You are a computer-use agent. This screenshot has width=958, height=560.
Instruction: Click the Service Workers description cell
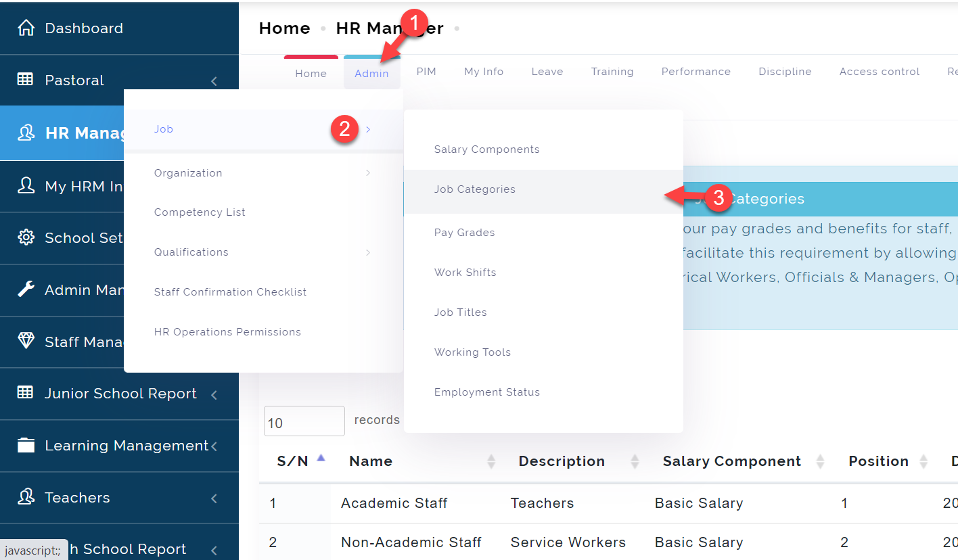(568, 542)
